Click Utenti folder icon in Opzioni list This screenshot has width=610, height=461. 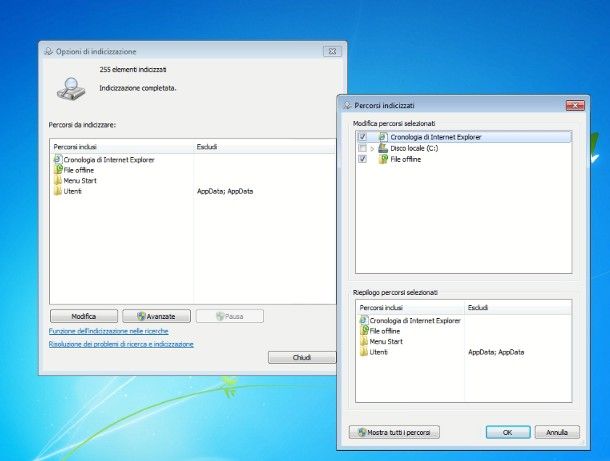pyautogui.click(x=58, y=191)
